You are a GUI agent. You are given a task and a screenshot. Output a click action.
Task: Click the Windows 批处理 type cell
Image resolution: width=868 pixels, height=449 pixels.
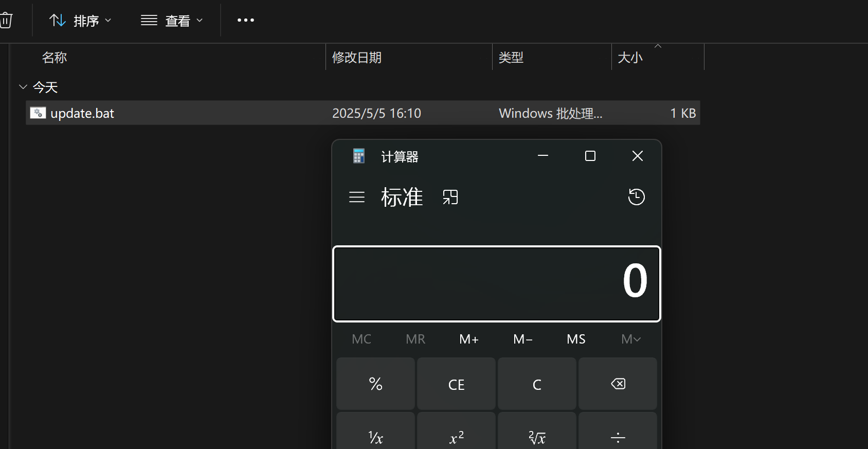pyautogui.click(x=550, y=113)
